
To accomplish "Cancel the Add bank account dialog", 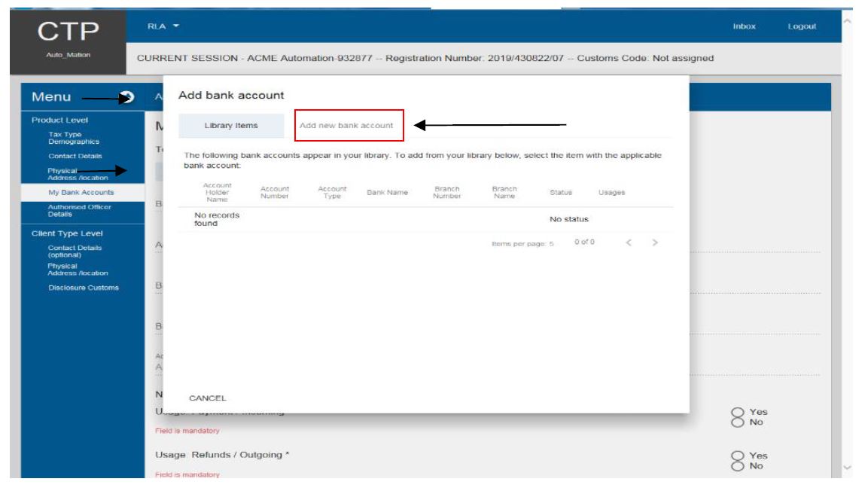I will pos(208,398).
